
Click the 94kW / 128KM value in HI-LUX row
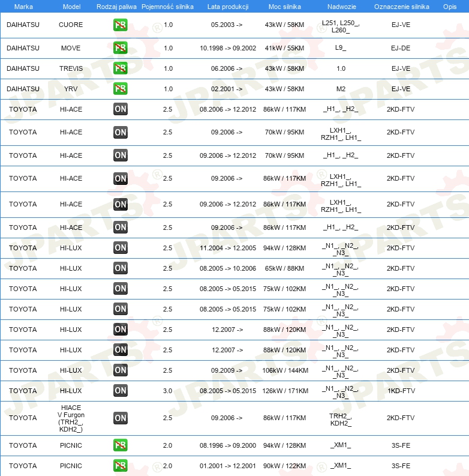[284, 248]
